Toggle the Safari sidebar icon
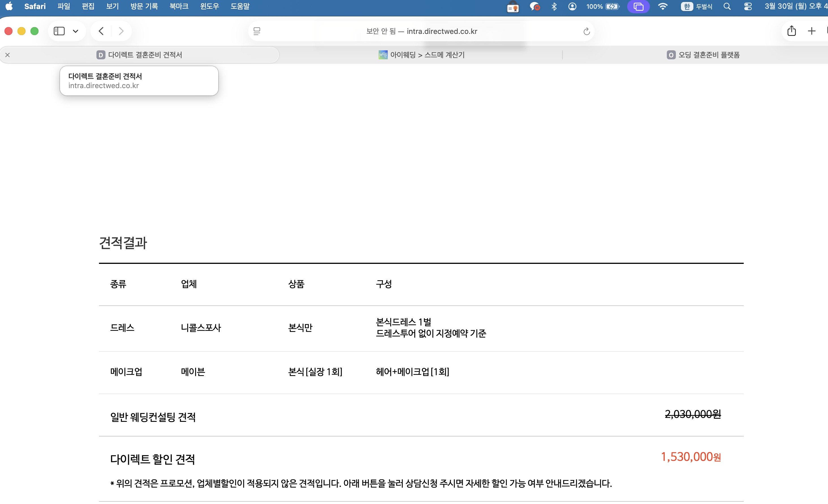 click(x=59, y=31)
